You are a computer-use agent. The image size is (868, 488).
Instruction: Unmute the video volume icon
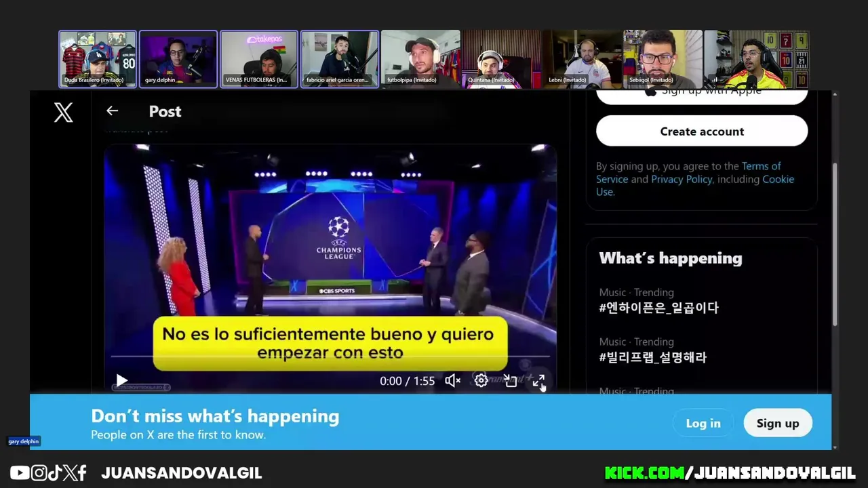tap(452, 381)
